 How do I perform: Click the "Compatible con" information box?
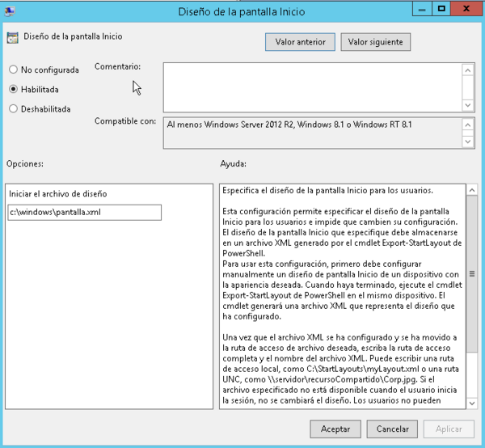311,133
